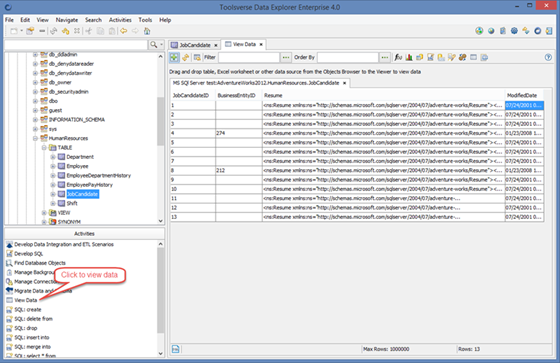
Task: Click the Objects Browser tree scroll down arrow
Action: point(160,221)
